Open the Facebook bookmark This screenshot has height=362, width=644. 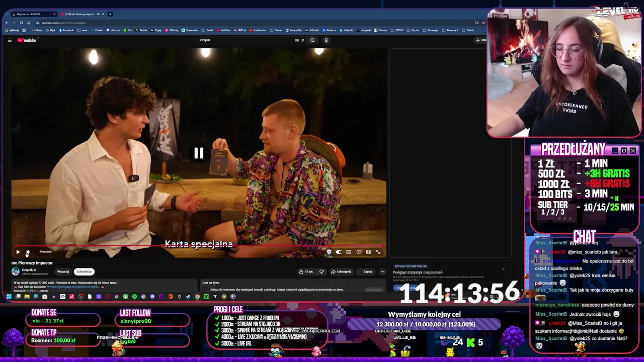coord(66,30)
